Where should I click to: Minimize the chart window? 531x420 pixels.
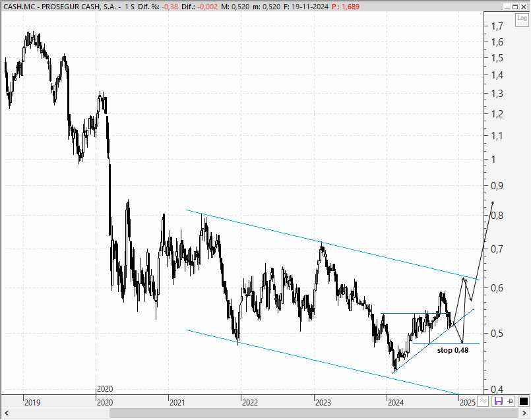[507, 7]
